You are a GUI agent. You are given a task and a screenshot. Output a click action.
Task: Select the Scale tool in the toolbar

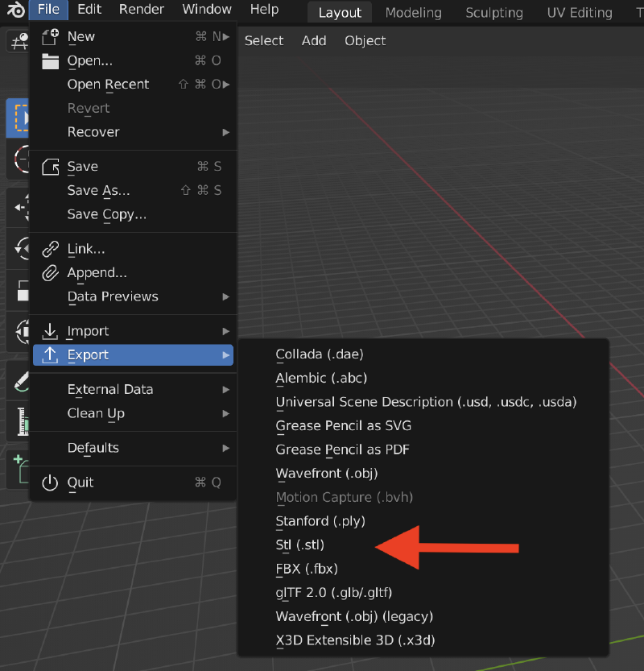18,291
